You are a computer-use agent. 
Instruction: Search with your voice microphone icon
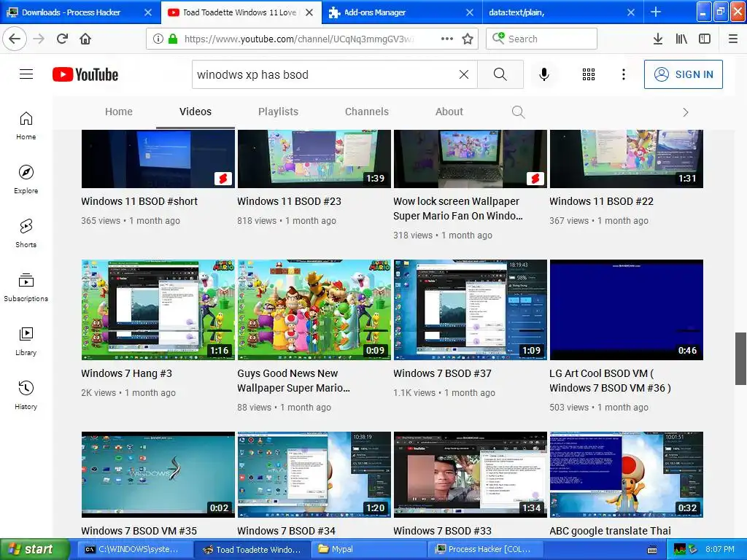click(544, 74)
